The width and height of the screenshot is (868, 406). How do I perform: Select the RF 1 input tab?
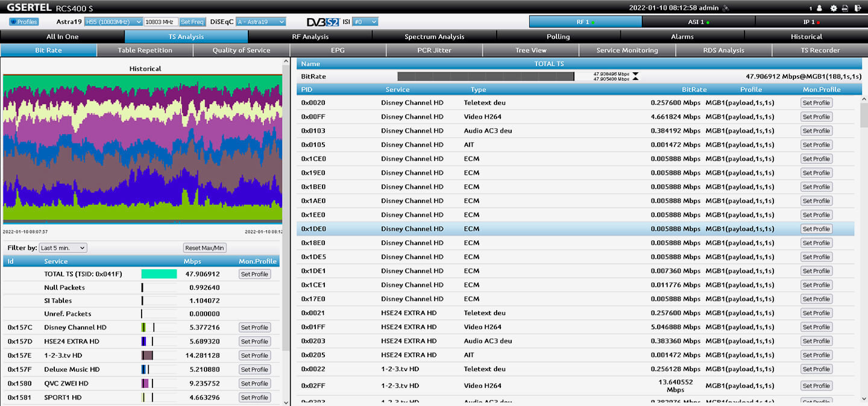point(585,22)
